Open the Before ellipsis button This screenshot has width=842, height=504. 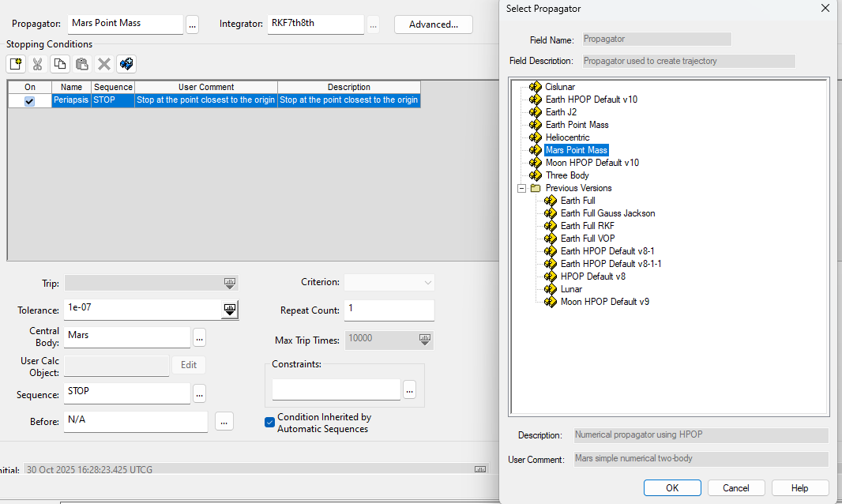pyautogui.click(x=224, y=421)
